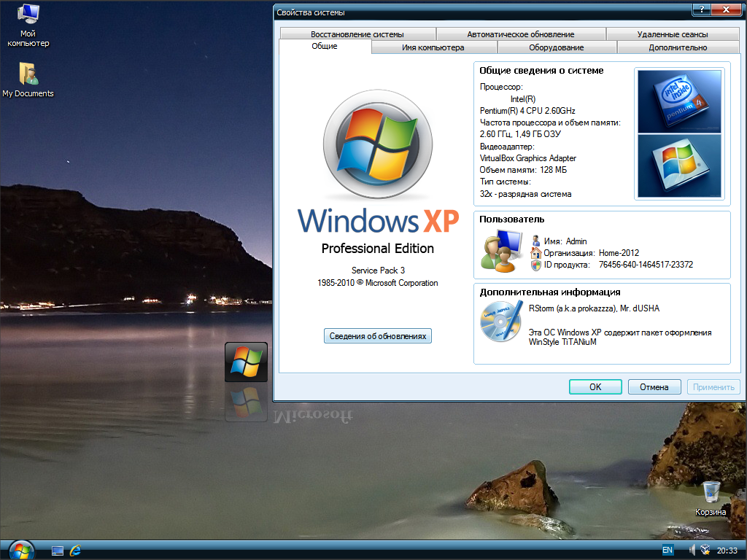This screenshot has height=560, width=747.
Task: Click the EN language indicator
Action: tap(667, 550)
